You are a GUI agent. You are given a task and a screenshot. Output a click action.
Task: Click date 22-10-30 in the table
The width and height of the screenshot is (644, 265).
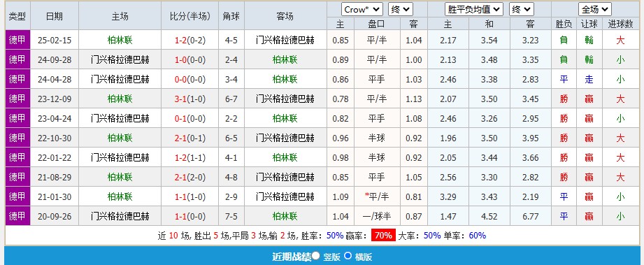point(55,138)
